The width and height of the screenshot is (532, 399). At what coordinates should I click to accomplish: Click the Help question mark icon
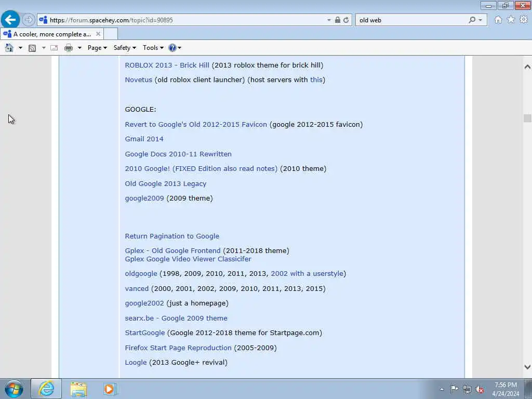click(x=172, y=48)
